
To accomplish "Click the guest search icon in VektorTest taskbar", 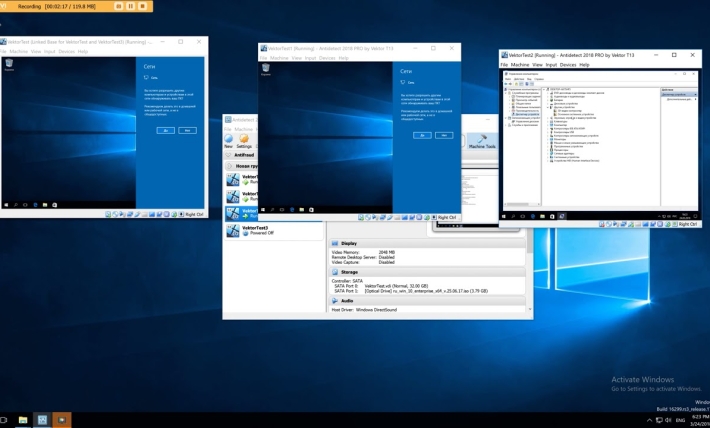I will [16, 205].
